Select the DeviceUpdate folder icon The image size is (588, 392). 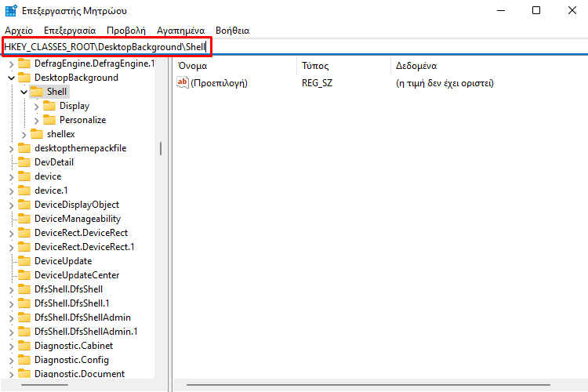24,261
